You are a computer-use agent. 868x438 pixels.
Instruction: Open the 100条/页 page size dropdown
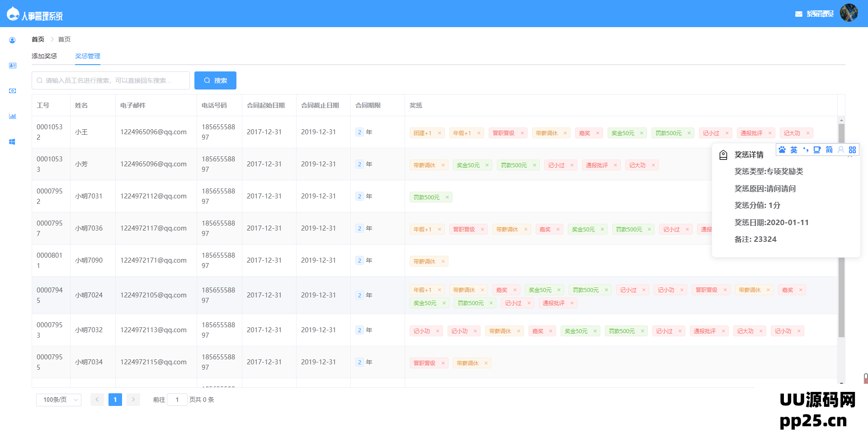tap(59, 400)
